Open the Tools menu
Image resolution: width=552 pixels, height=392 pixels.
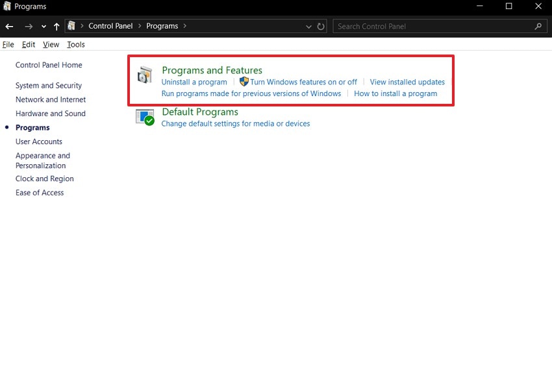click(76, 44)
